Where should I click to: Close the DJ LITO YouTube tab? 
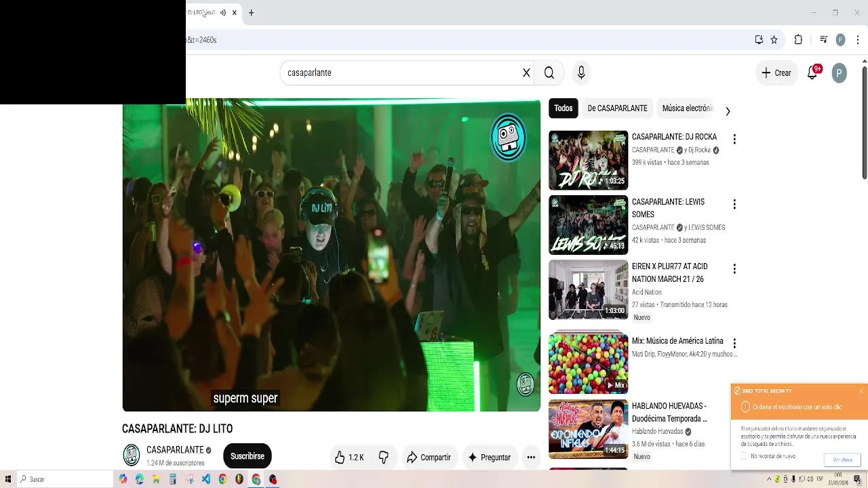pos(235,13)
